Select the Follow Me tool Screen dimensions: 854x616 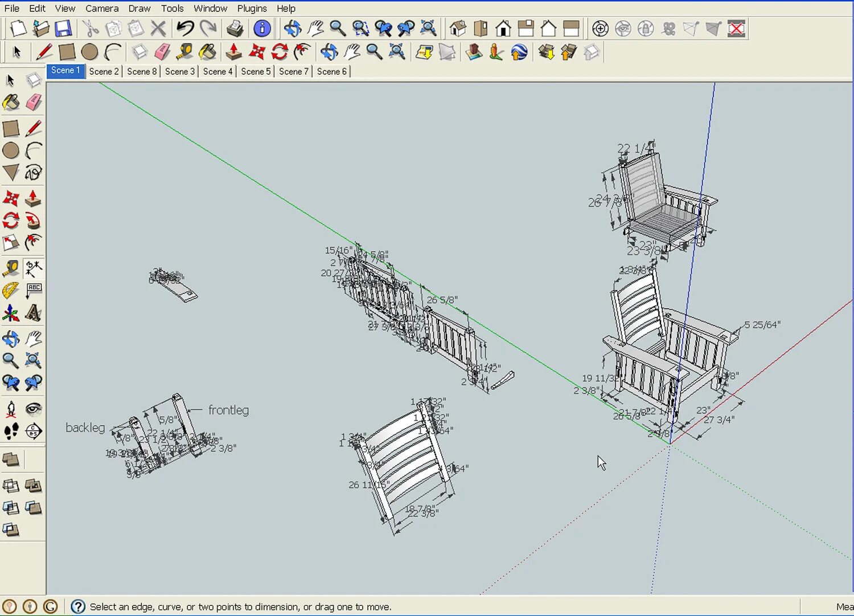tap(34, 220)
